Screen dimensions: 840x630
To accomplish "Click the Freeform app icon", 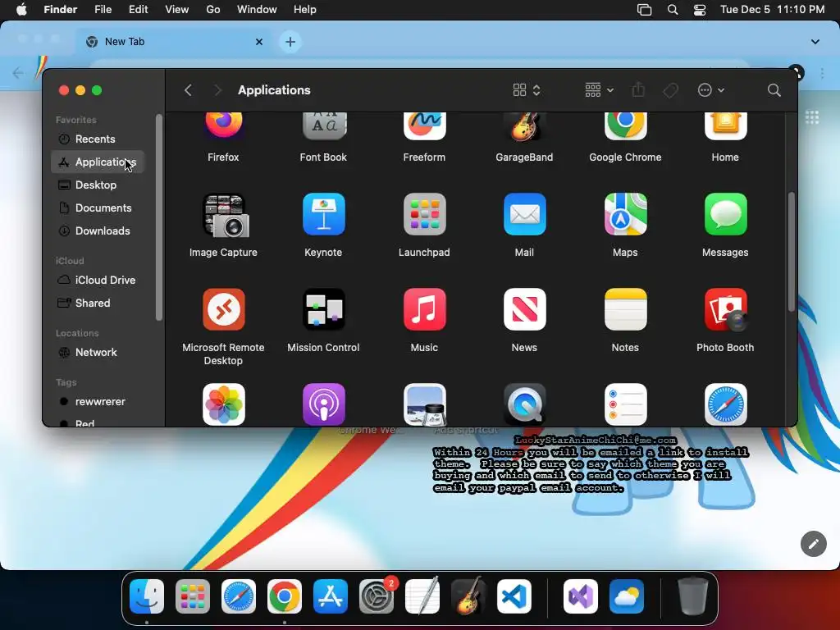I will 424,126.
